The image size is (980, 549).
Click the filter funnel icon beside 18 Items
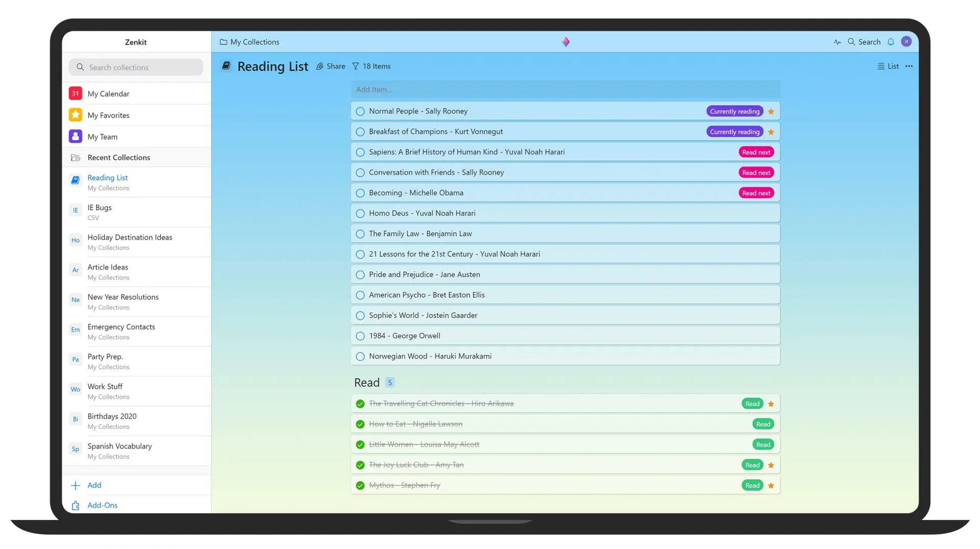[356, 66]
